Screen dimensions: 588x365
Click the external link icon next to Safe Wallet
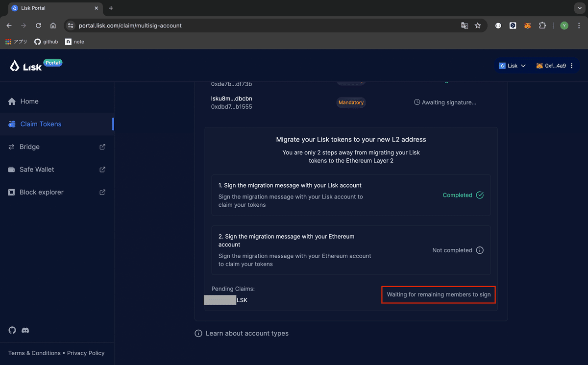(102, 170)
